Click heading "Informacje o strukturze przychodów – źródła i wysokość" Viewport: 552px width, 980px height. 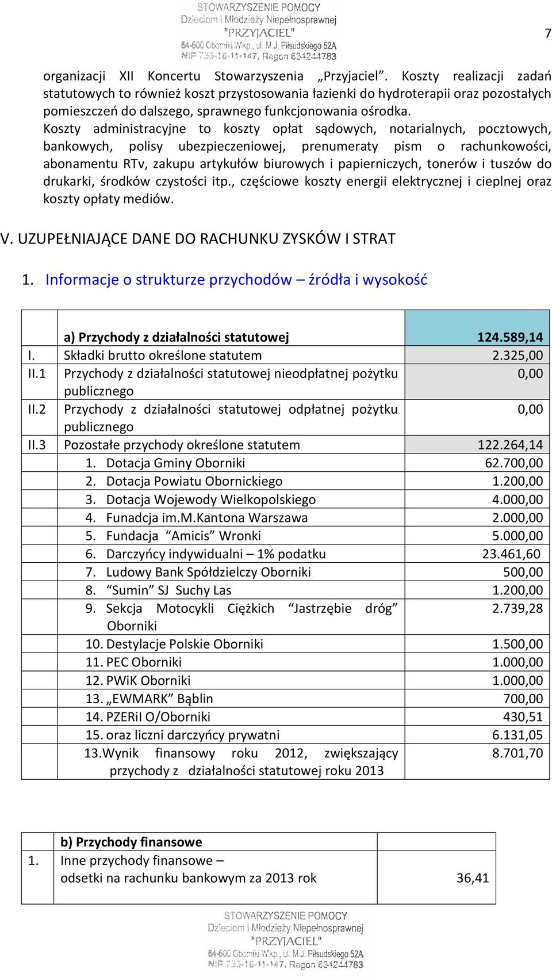[x=236, y=280]
